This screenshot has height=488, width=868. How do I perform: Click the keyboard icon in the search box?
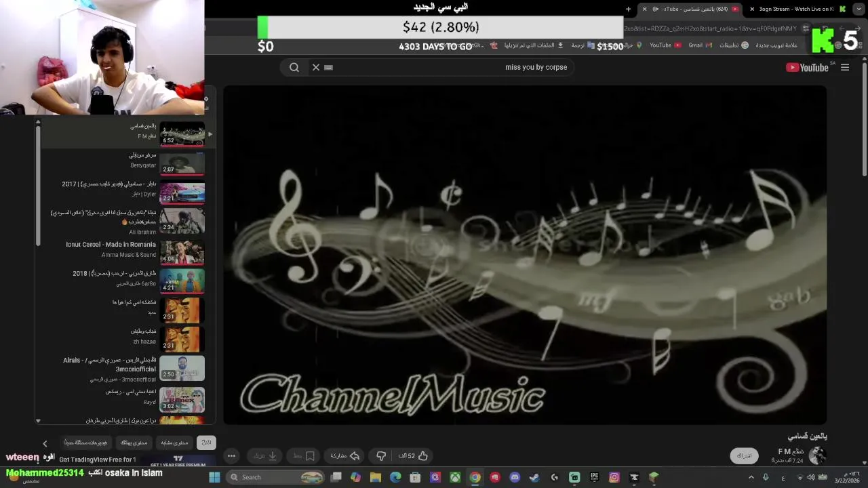(x=329, y=67)
